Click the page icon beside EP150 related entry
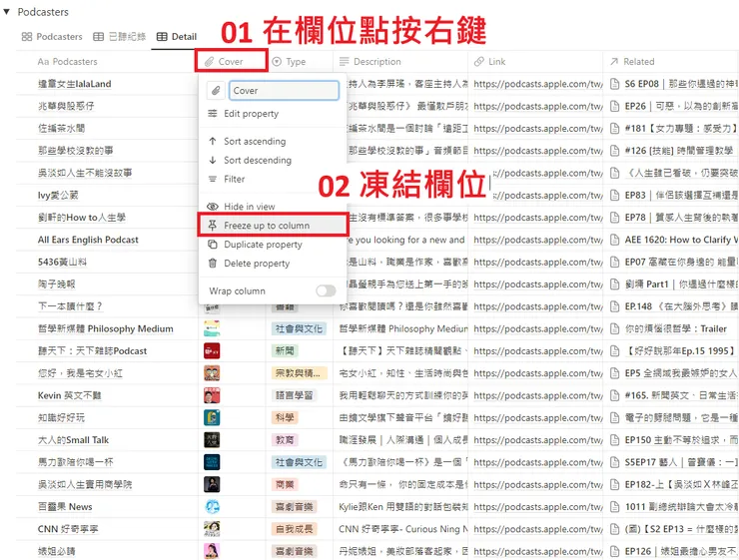The height and width of the screenshot is (560, 739). [614, 440]
